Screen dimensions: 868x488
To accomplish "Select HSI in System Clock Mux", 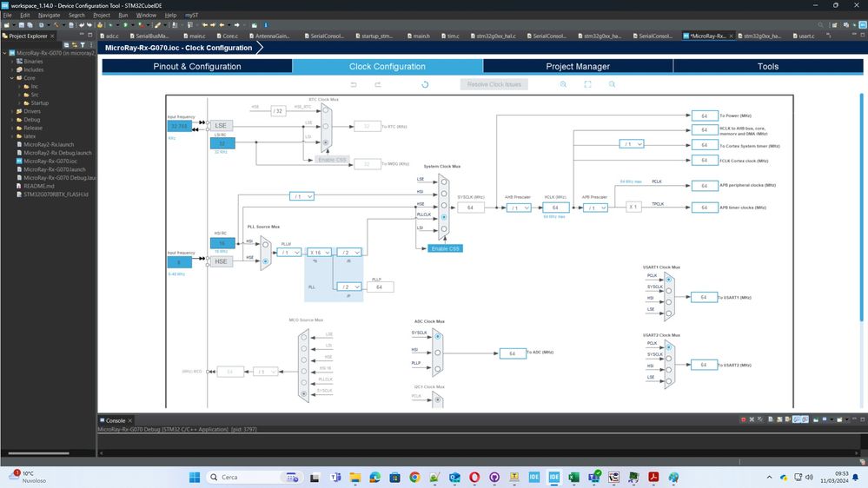I will coord(444,193).
